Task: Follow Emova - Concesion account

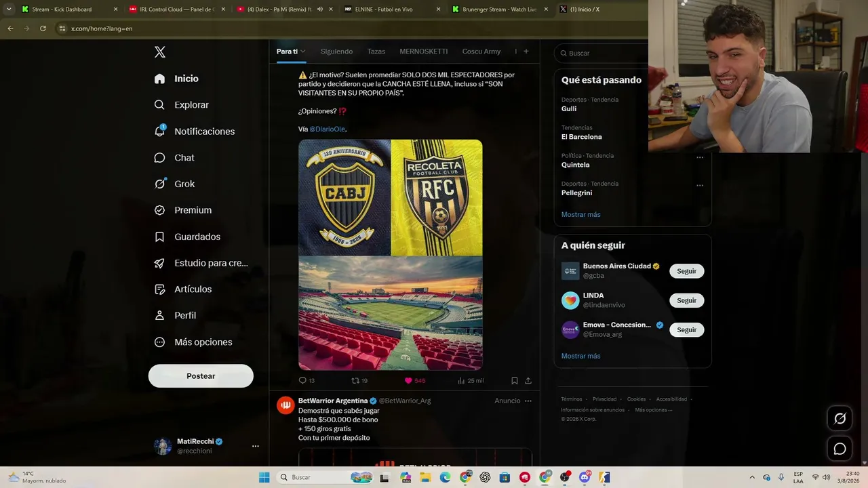Action: tap(687, 330)
